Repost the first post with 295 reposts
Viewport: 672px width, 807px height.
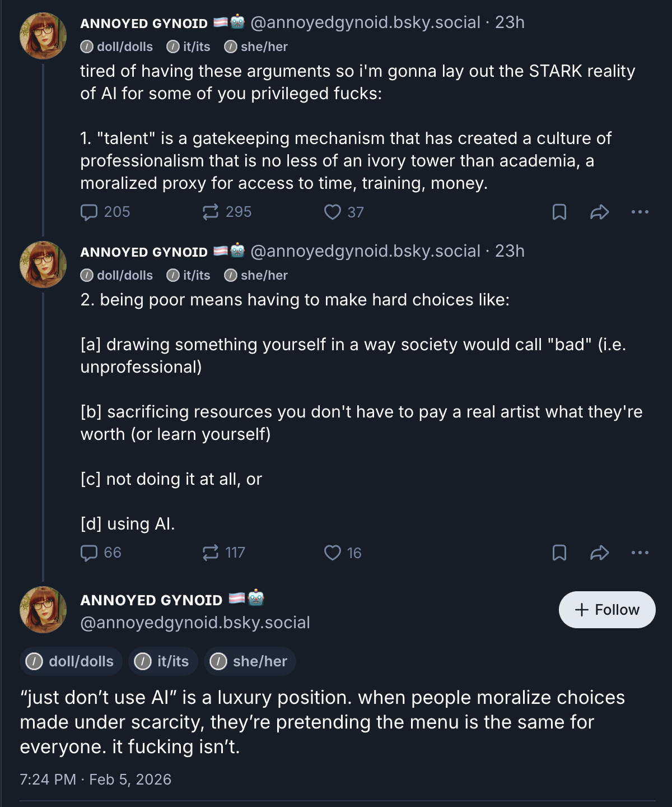coord(211,212)
